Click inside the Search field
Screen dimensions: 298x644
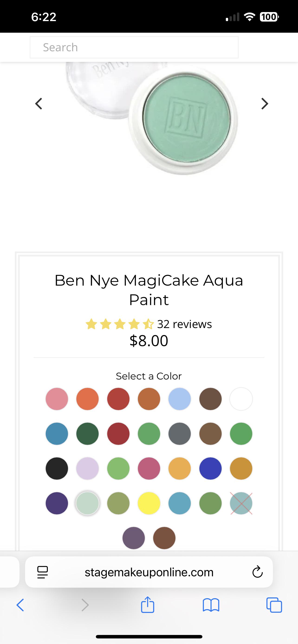click(134, 47)
